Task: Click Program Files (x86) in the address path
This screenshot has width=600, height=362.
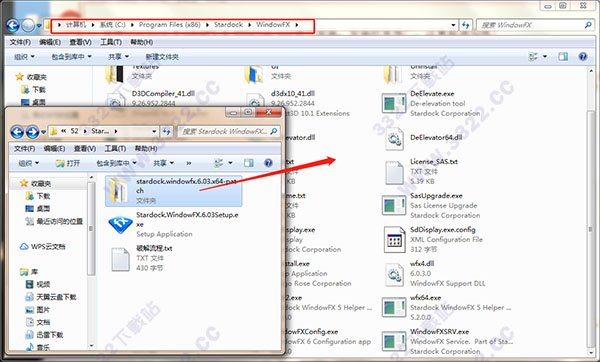Action: point(170,25)
